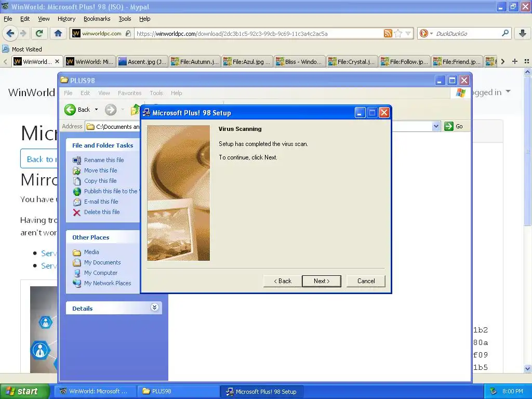Open Back history dropdown in PLUS98 window
The width and height of the screenshot is (532, 399).
point(96,110)
